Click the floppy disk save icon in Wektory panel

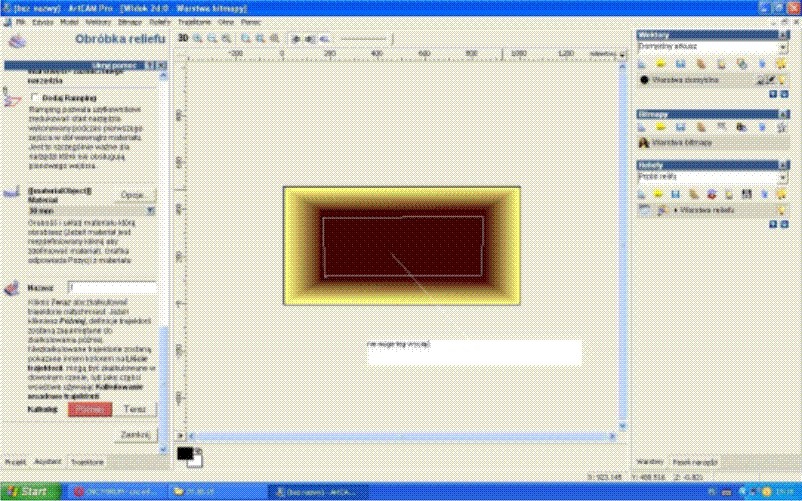(x=680, y=64)
